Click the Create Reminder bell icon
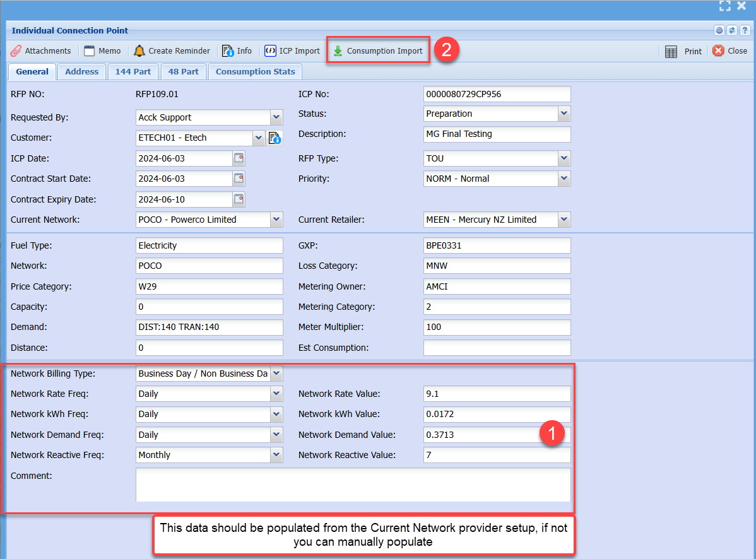756x559 pixels. point(139,51)
